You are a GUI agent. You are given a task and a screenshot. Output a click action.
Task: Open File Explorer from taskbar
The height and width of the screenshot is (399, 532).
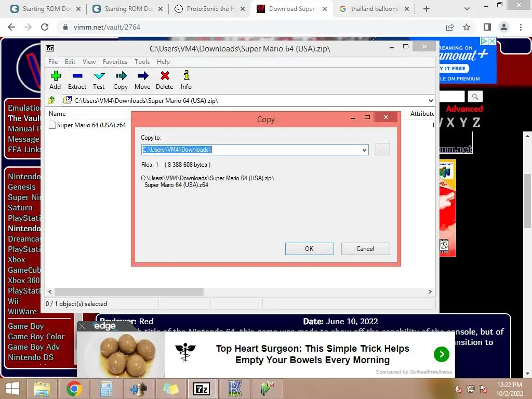pyautogui.click(x=42, y=389)
